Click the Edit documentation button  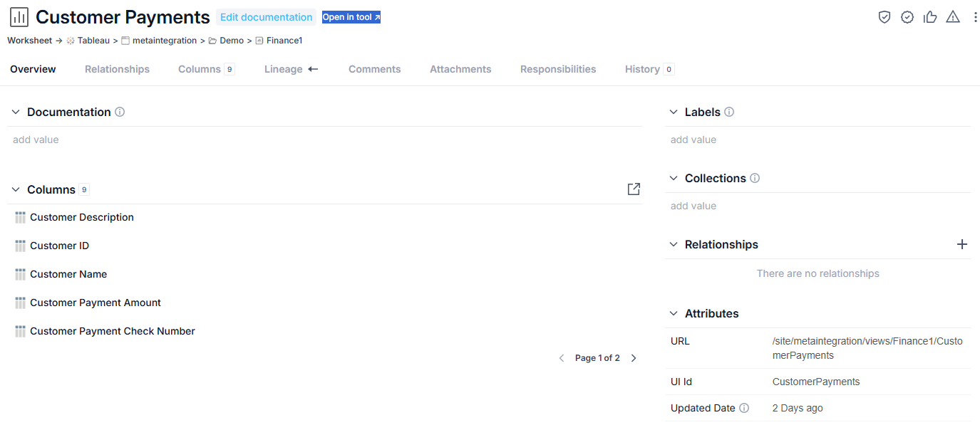266,17
